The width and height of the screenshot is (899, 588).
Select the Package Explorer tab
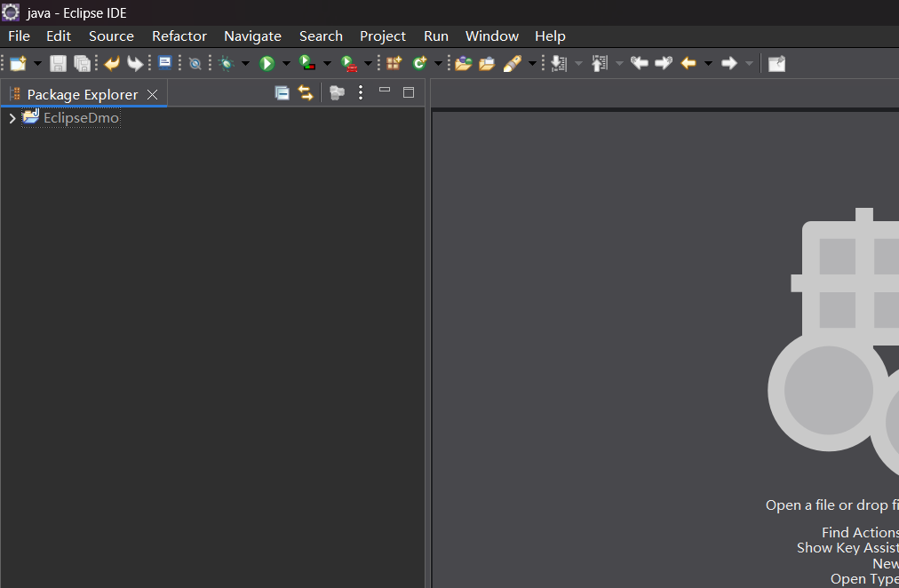click(x=82, y=94)
